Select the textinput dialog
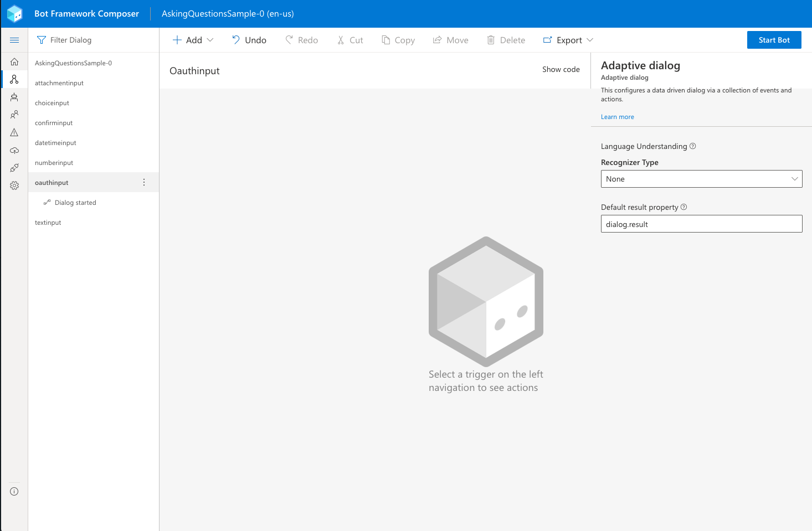Viewport: 812px width, 531px height. 94,223
